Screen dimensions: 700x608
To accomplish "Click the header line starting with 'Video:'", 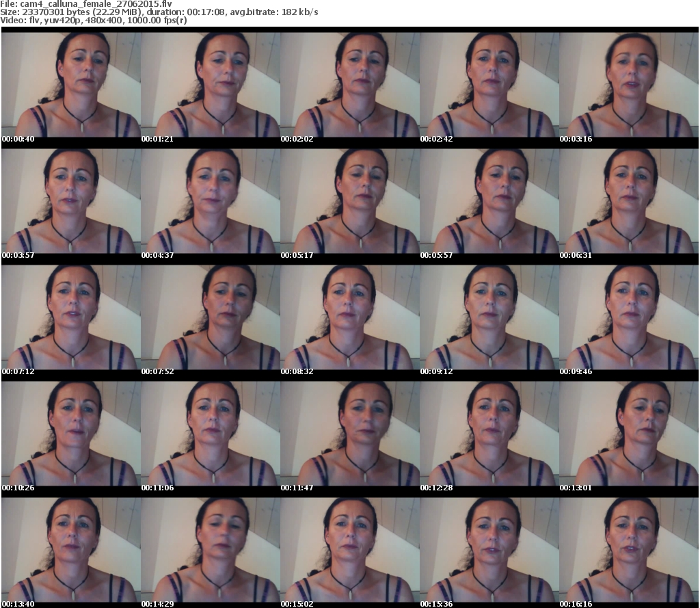I will click(x=93, y=21).
